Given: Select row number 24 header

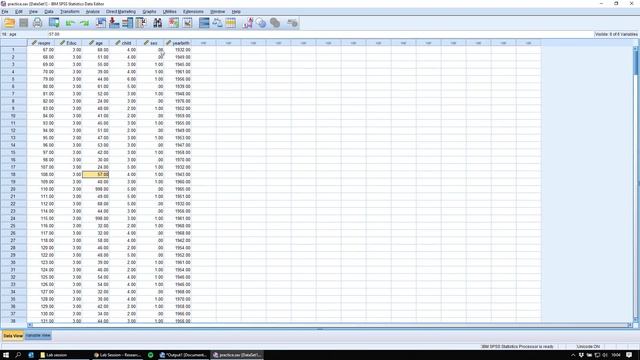Looking at the screenshot, I should coord(13,218).
